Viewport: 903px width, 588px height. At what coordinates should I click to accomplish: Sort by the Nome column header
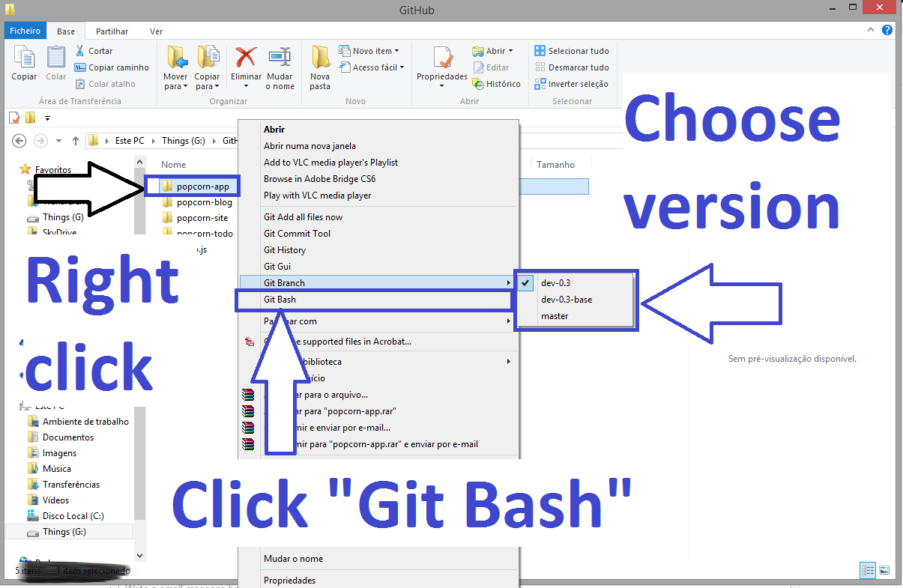pos(174,165)
